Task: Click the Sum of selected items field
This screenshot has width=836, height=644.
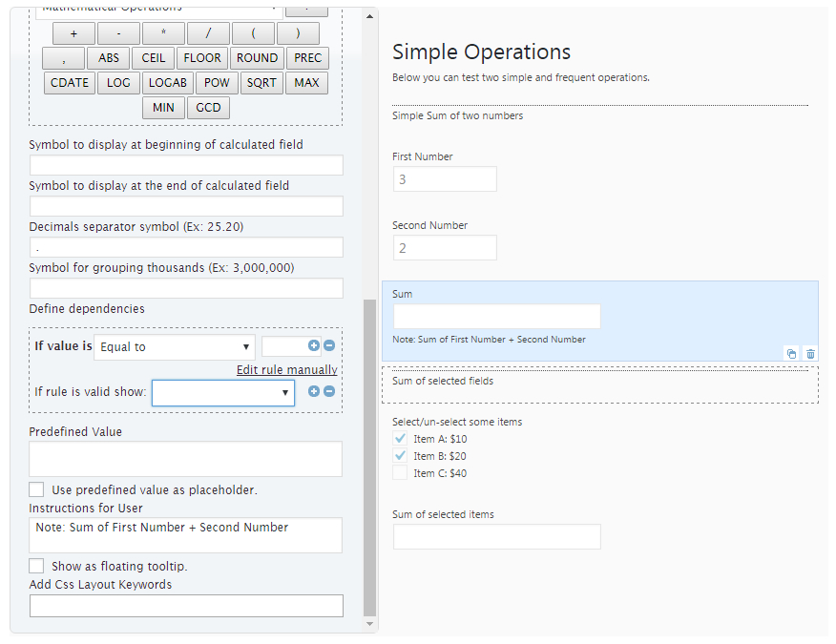Action: coord(497,537)
